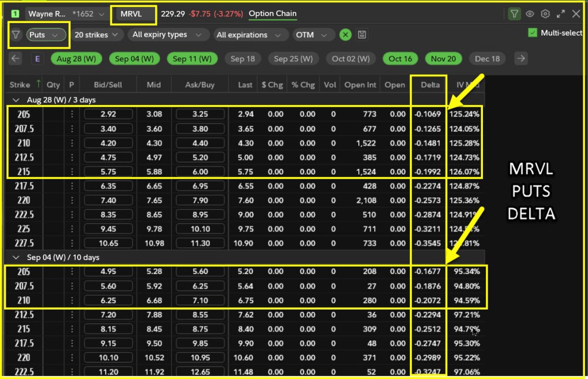Save filter preset using the disk icon
588x379 pixels.
click(x=362, y=35)
